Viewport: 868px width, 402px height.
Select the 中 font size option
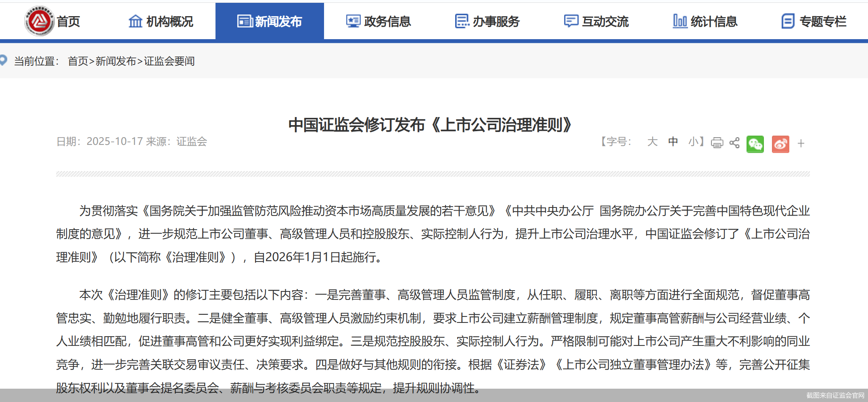pyautogui.click(x=673, y=142)
